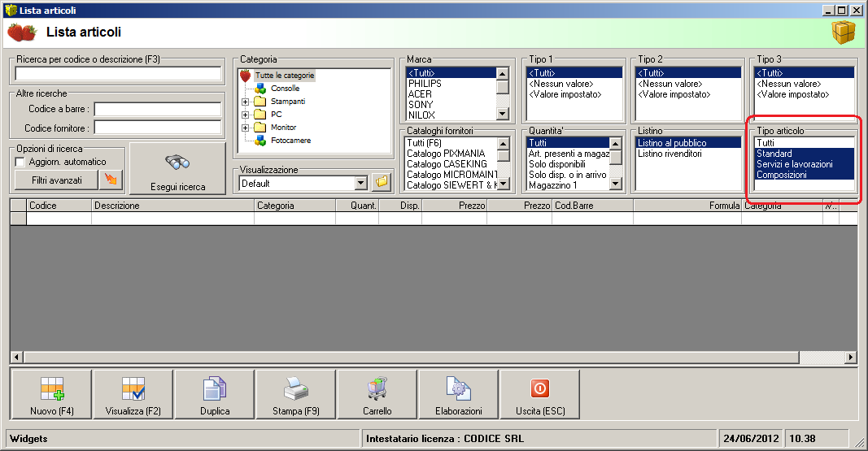Screen dimensions: 868x451
Task: Click the Disp. column header
Action: 400,205
